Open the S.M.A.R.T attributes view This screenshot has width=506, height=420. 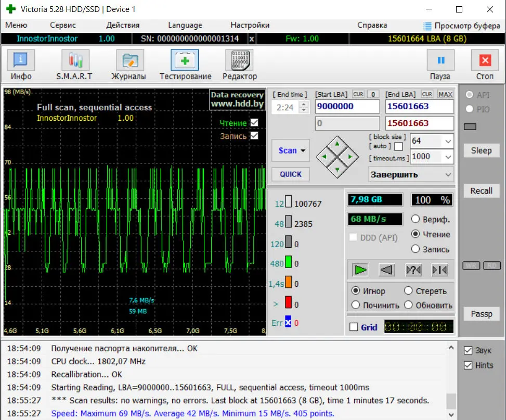click(x=74, y=65)
